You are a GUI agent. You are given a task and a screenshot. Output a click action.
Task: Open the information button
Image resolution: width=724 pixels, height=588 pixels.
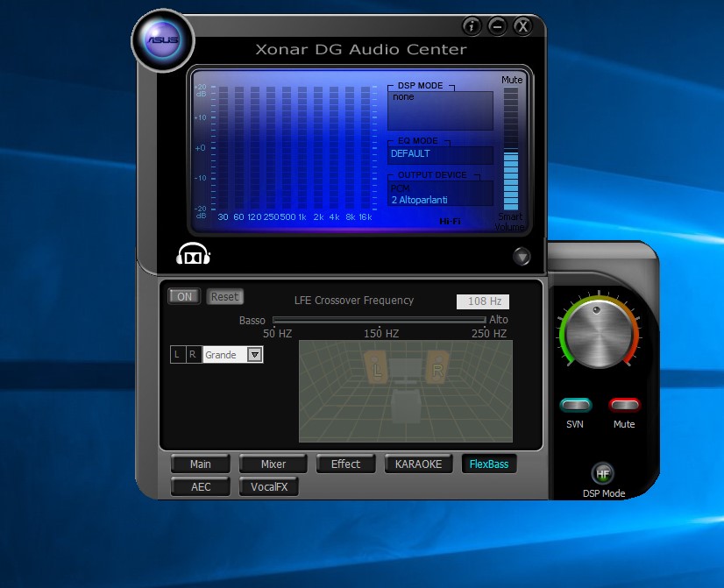click(x=472, y=26)
